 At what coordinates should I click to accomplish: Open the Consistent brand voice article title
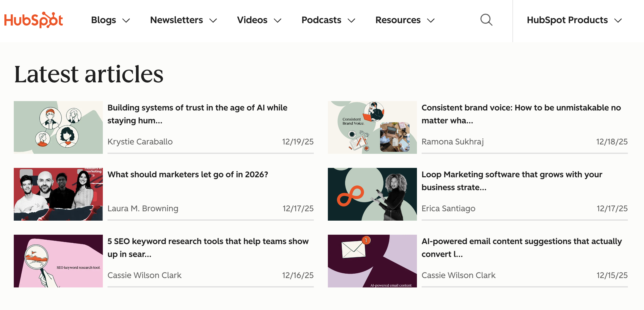pyautogui.click(x=521, y=114)
